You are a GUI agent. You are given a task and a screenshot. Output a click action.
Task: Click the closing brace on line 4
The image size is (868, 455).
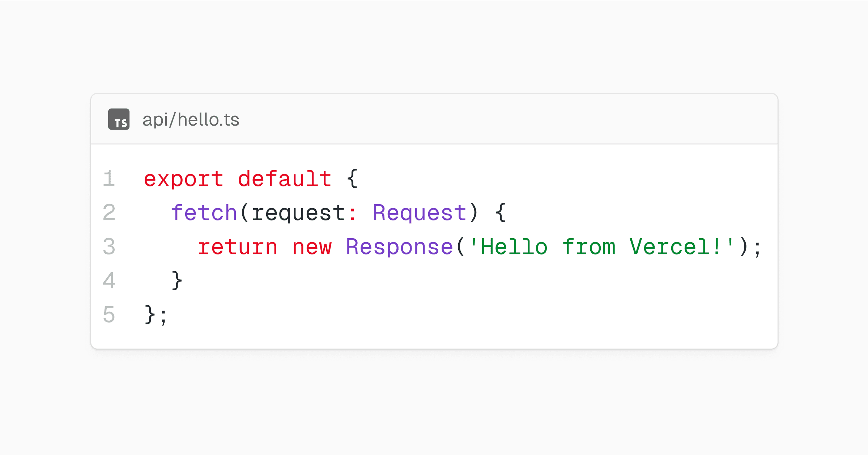[177, 280]
